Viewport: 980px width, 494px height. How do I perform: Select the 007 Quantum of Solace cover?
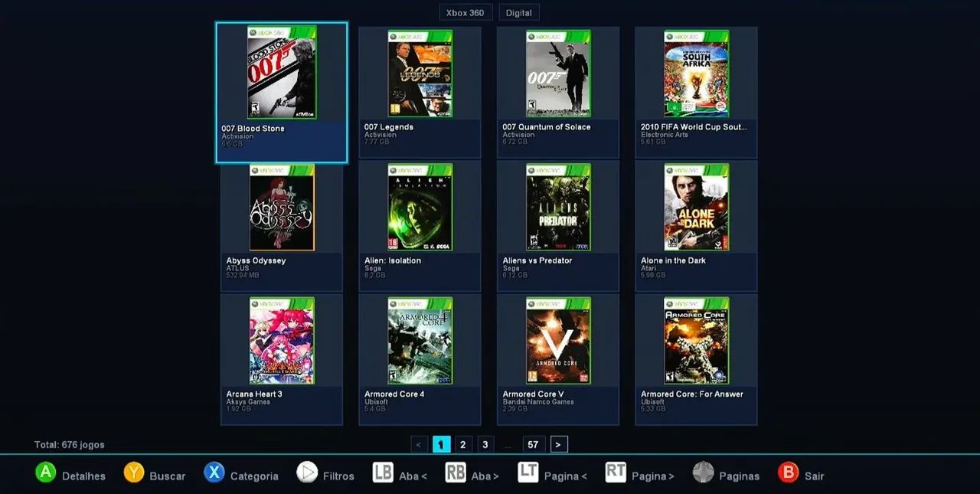(558, 74)
